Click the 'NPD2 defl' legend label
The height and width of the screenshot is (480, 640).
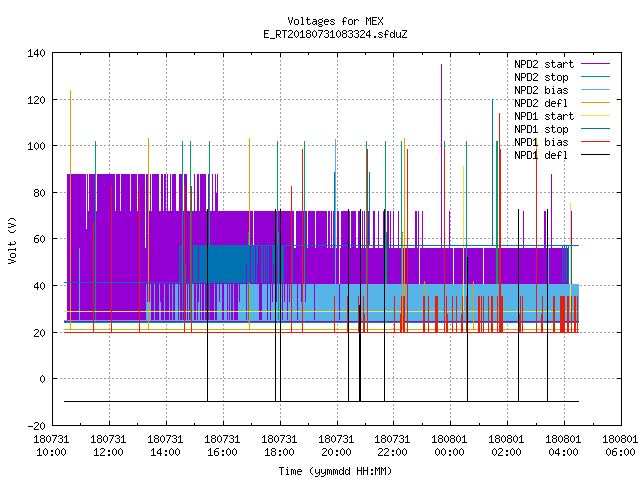click(541, 103)
